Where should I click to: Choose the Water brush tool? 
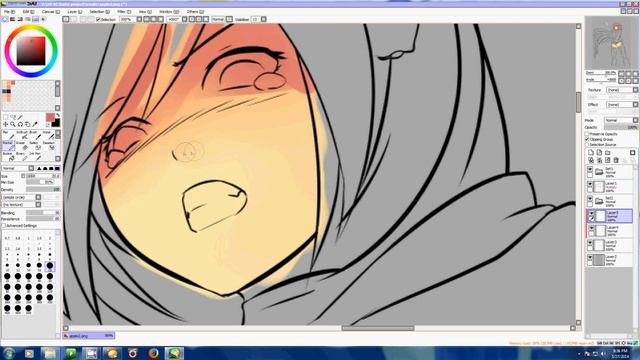(48, 135)
